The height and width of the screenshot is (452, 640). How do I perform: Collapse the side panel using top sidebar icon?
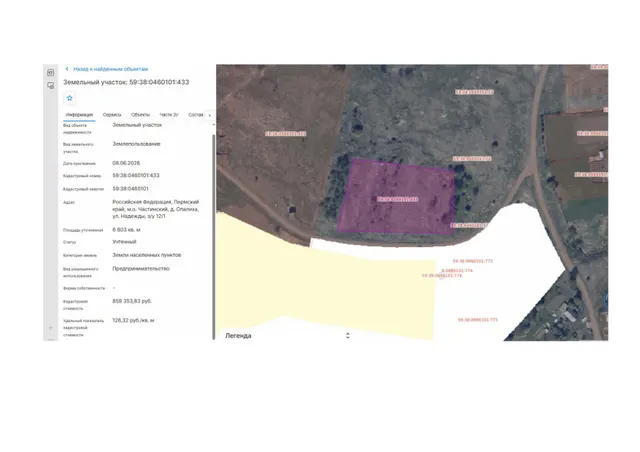click(x=51, y=72)
